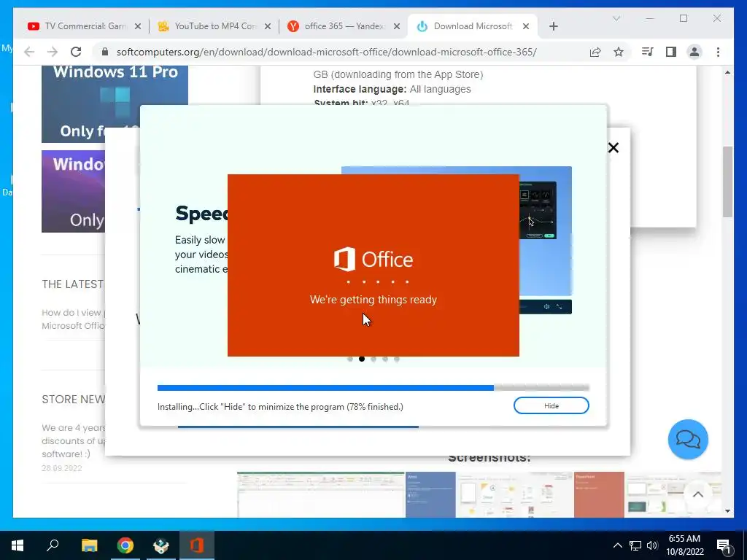
Task: Open the tab search chevron in title bar
Action: click(x=616, y=18)
